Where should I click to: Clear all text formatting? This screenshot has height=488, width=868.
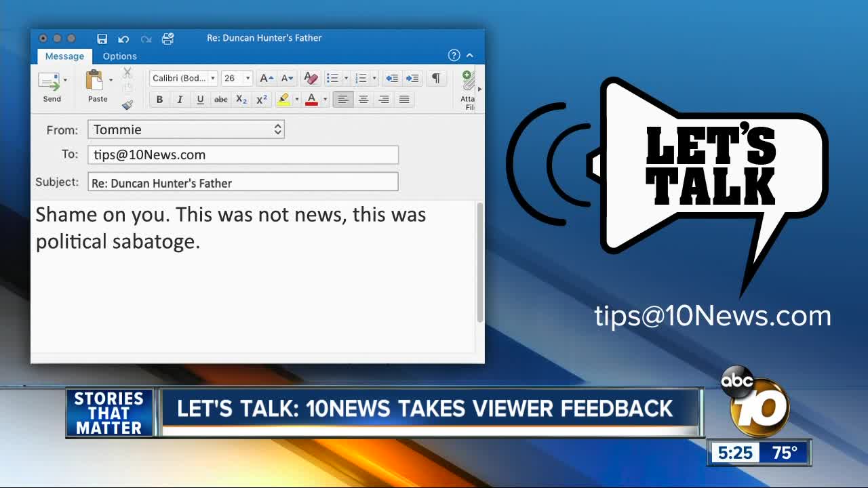point(311,79)
